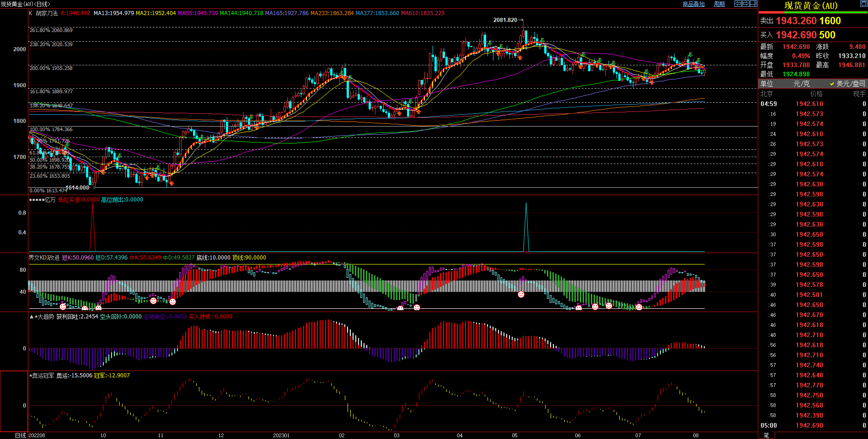Click the 日线 period label at bottom left
The height and width of the screenshot is (439, 868).
click(x=20, y=435)
